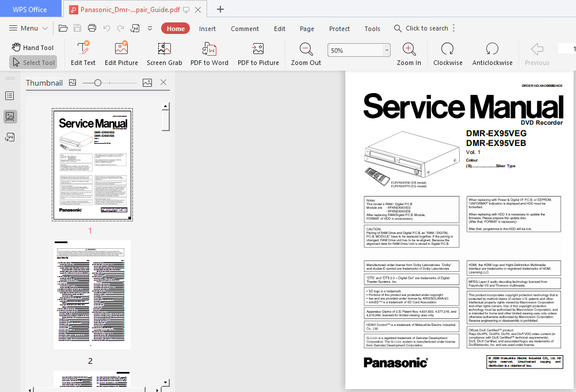576x392 pixels.
Task: Click the Edit Picture tool icon
Action: point(121,48)
